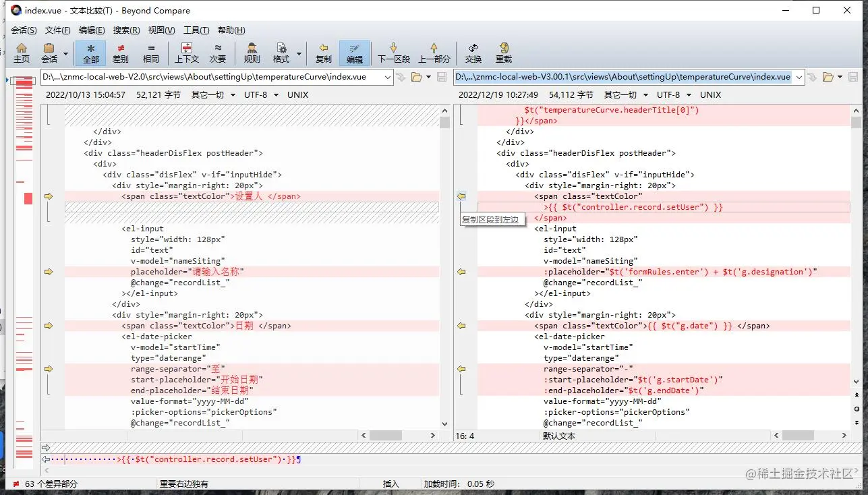Image resolution: width=868 pixels, height=495 pixels.
Task: Click right pane open-folder browse icon
Action: coord(828,77)
